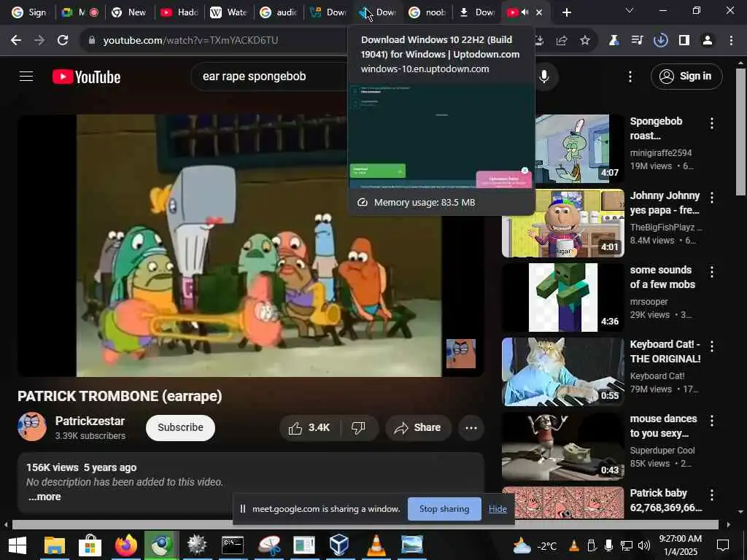Viewport: 747px width, 560px height.
Task: Open more actions ellipsis under the video
Action: pyautogui.click(x=471, y=427)
